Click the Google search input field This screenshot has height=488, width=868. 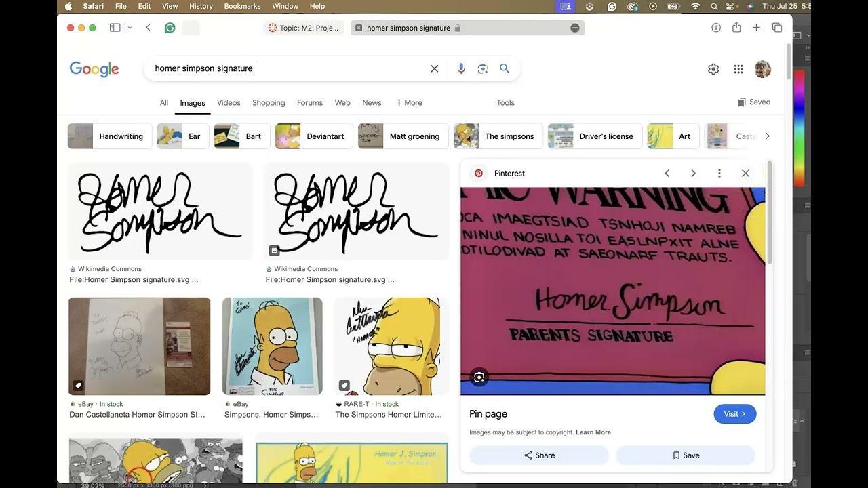pos(288,68)
